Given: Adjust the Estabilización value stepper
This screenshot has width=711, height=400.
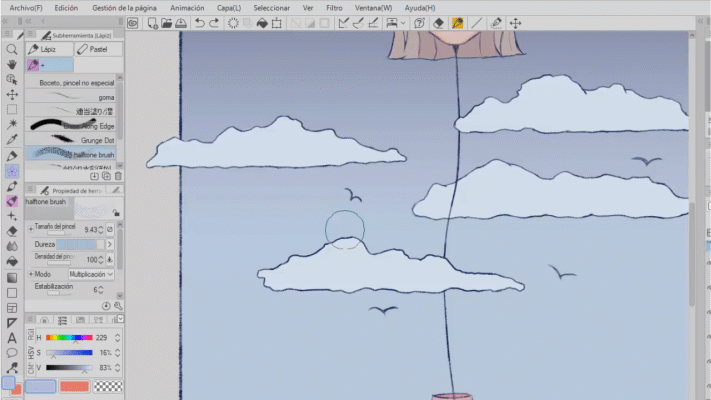Looking at the screenshot, I should 101,289.
